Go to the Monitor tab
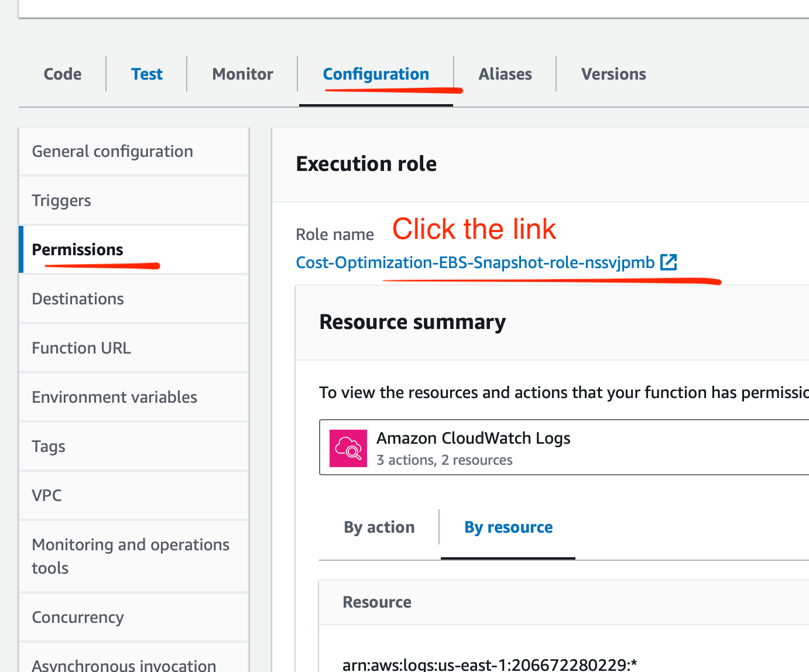This screenshot has height=672, width=809. (242, 74)
